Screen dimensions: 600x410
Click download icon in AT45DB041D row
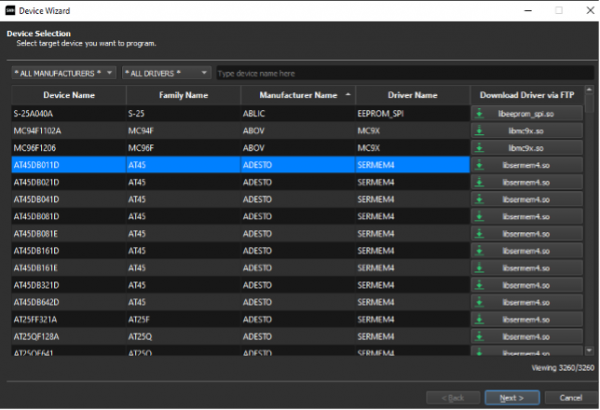[x=480, y=199]
